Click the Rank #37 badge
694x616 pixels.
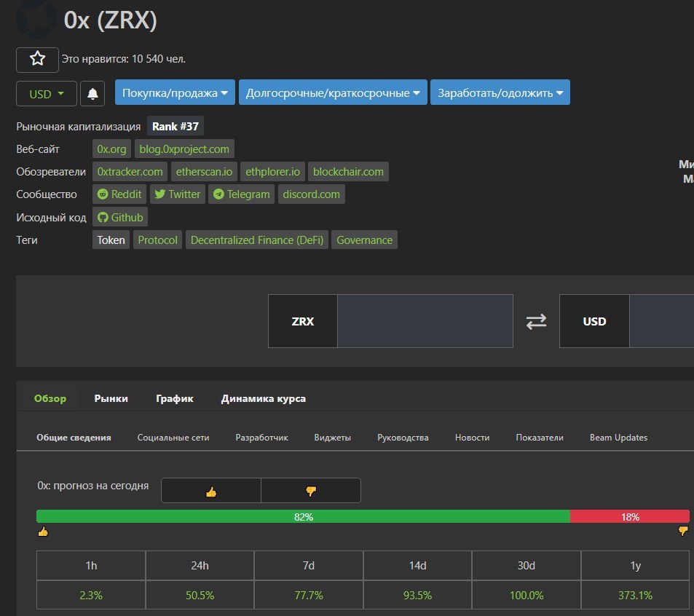(176, 127)
